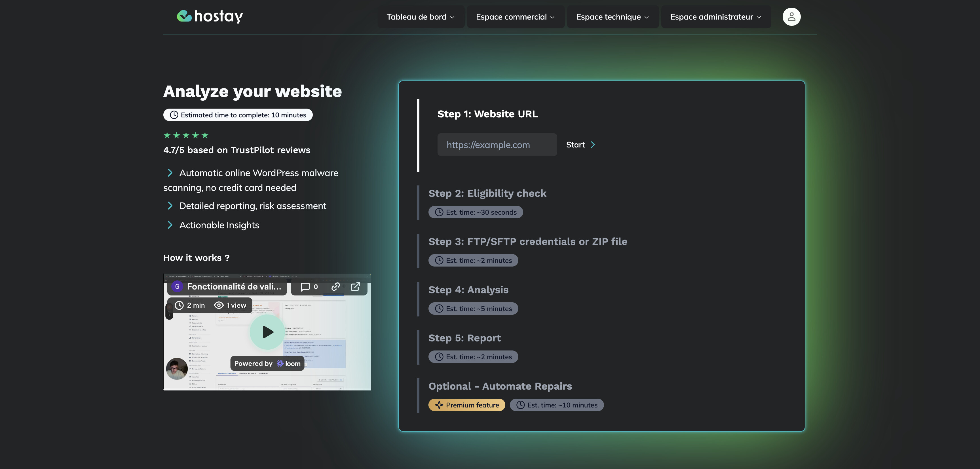Copy the Loom video link icon

[x=335, y=287]
